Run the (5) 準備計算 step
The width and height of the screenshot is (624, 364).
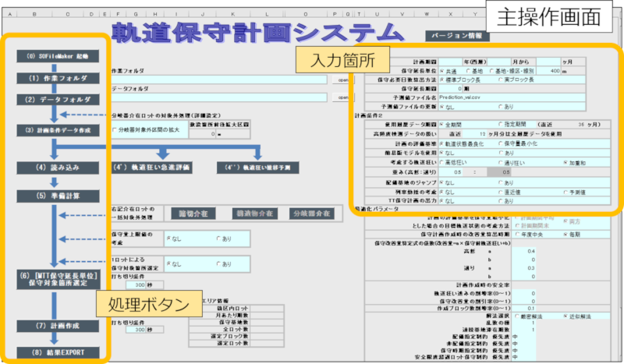pyautogui.click(x=58, y=195)
